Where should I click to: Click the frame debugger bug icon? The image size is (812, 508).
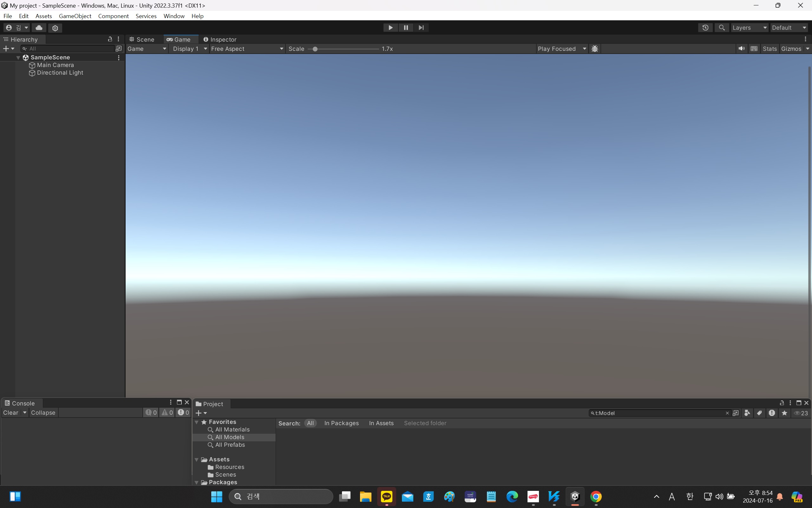[595, 49]
